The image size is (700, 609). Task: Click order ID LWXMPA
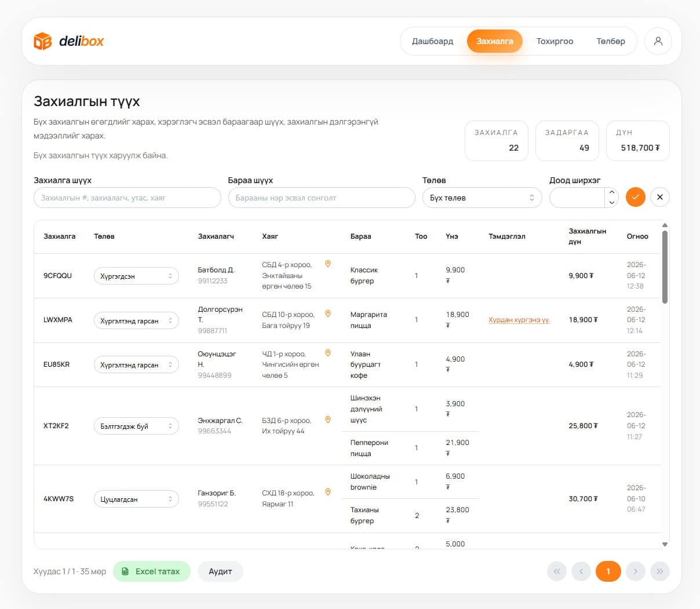click(58, 320)
